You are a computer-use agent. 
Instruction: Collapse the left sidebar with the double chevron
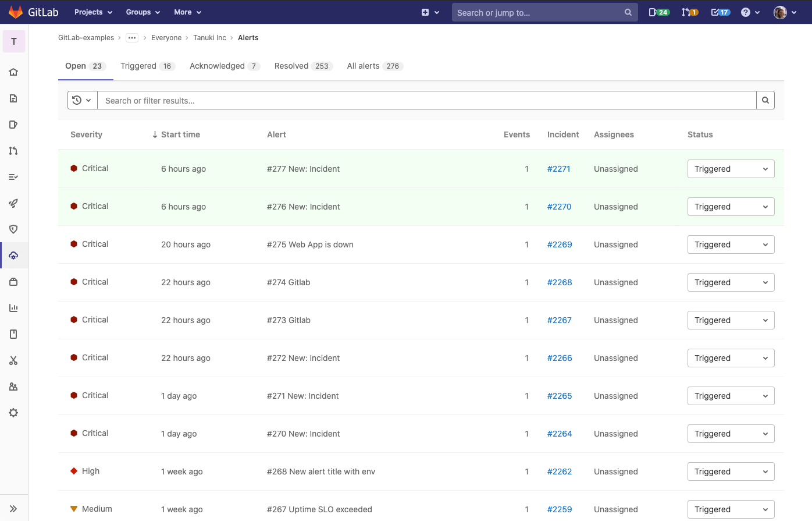(13, 508)
